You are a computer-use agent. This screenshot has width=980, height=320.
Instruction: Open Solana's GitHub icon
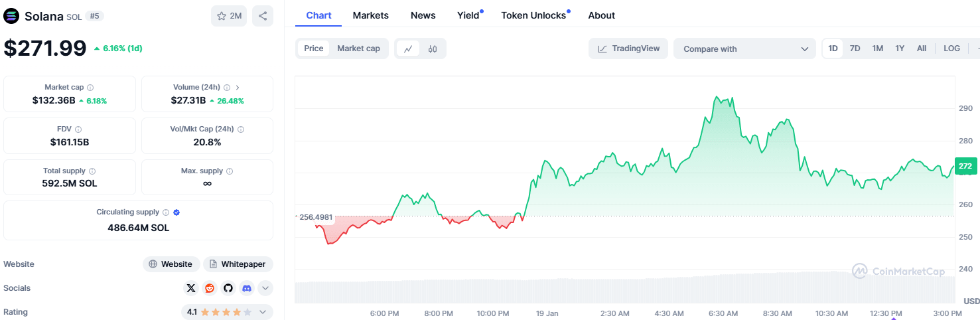click(228, 288)
